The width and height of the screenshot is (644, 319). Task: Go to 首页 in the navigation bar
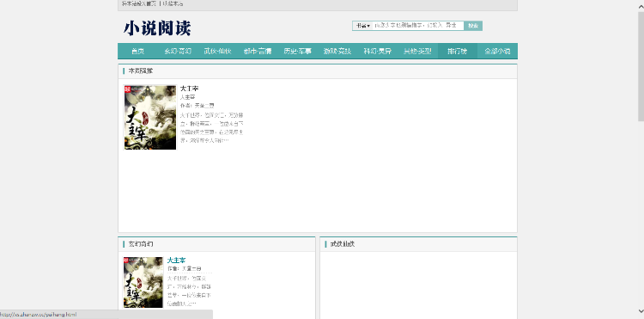pyautogui.click(x=137, y=52)
